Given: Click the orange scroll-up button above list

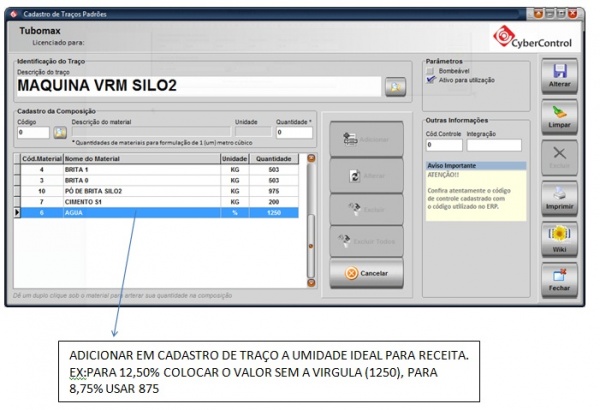Looking at the screenshot, I should pos(311,158).
